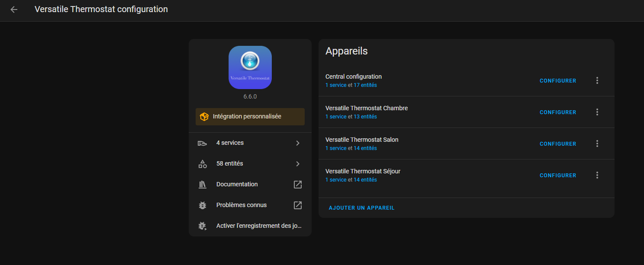Screen dimensions: 644x265
Task: Open overflow menu for Versatile Thermostat Séjour
Action: 597,175
